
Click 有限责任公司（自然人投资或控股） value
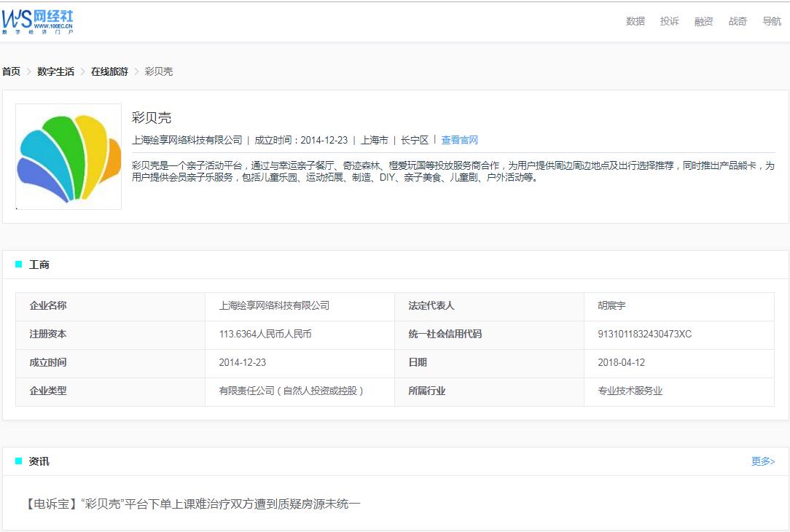(x=292, y=391)
